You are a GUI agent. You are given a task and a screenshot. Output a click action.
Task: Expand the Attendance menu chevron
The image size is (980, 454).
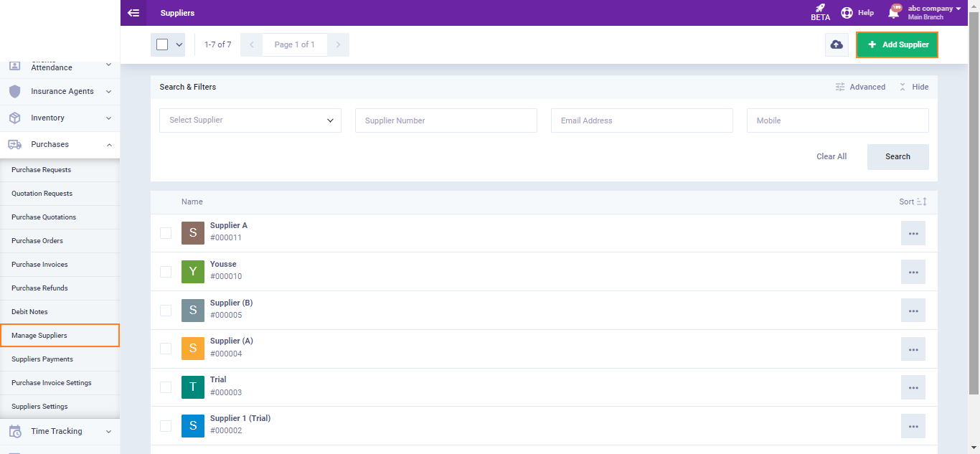pos(109,65)
